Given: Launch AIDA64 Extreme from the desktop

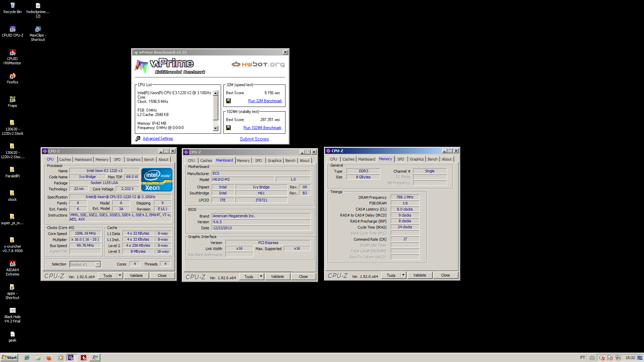Looking at the screenshot, I should 12,268.
